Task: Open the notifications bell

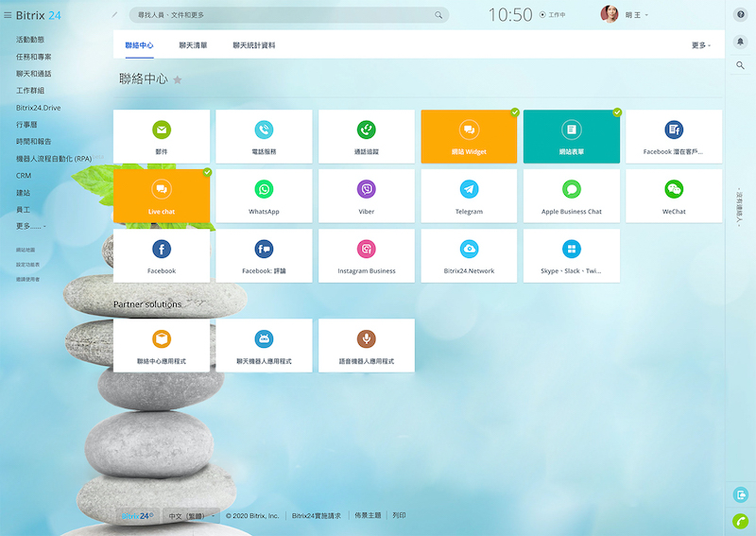Action: coord(740,42)
